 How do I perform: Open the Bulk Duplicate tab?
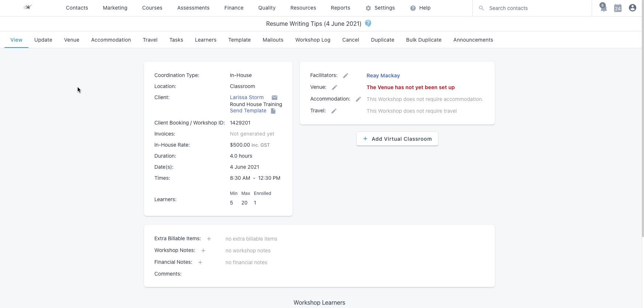(424, 40)
